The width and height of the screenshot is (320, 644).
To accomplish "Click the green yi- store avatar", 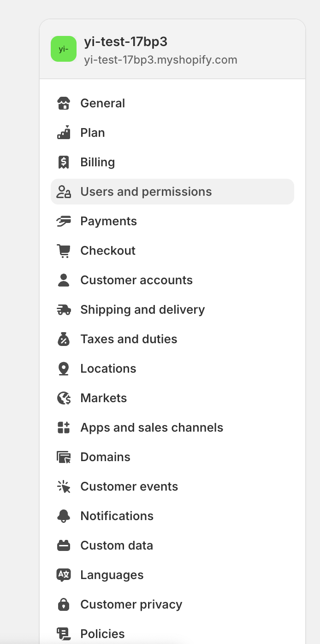I will (64, 49).
